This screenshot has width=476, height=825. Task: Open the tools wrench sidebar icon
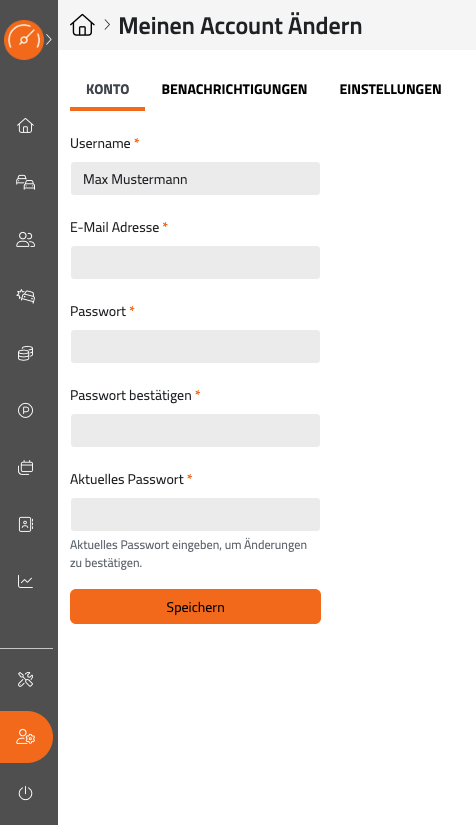click(x=25, y=680)
